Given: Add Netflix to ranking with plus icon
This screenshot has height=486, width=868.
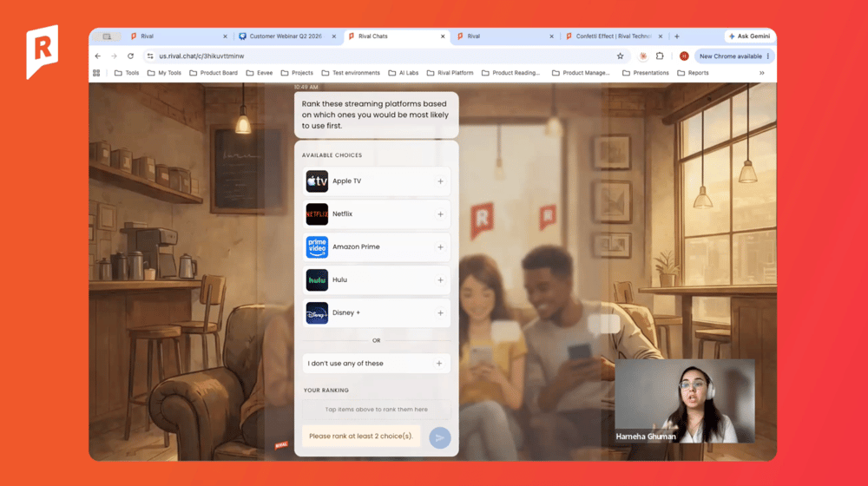Looking at the screenshot, I should click(x=440, y=214).
